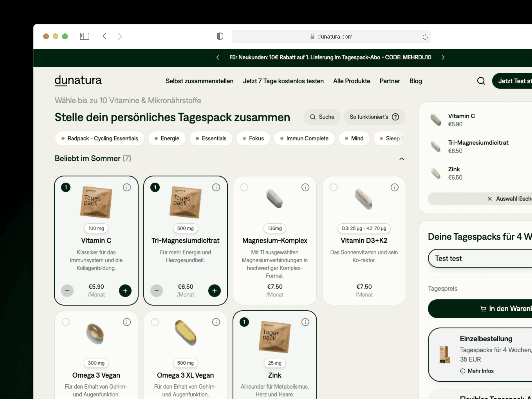Show next promo banner message
The height and width of the screenshot is (399, 532).
(443, 57)
